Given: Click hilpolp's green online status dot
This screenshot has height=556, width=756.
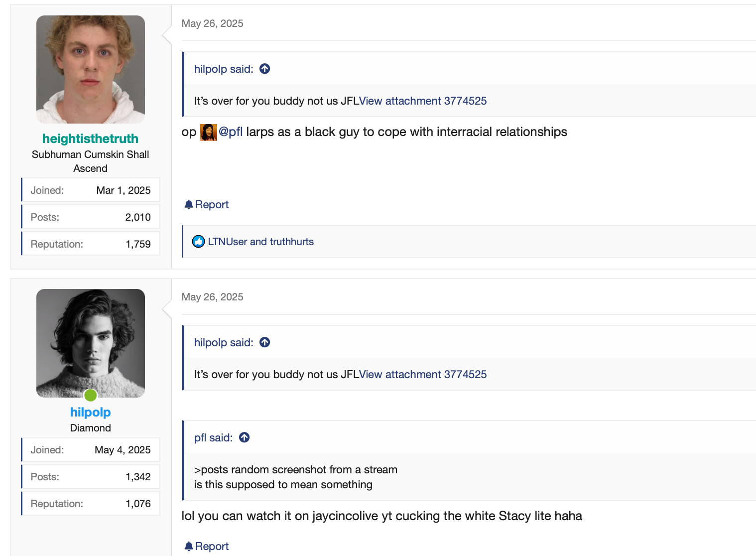Looking at the screenshot, I should click(91, 395).
